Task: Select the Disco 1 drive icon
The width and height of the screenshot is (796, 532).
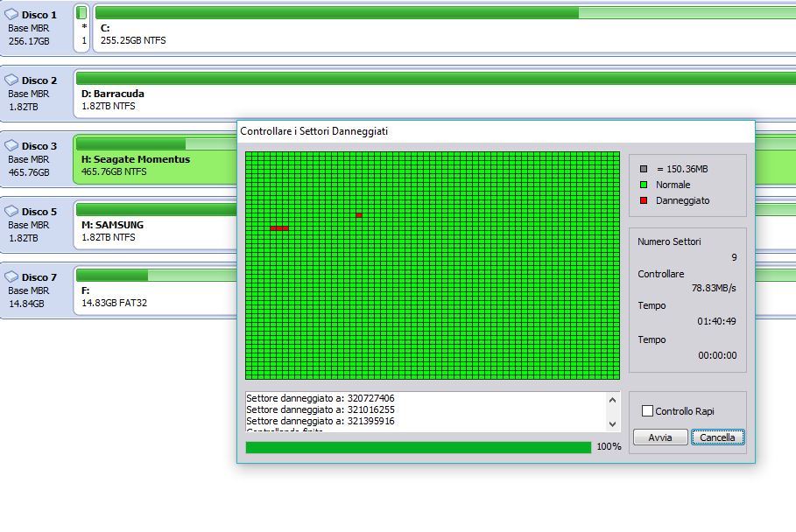Action: pyautogui.click(x=11, y=14)
